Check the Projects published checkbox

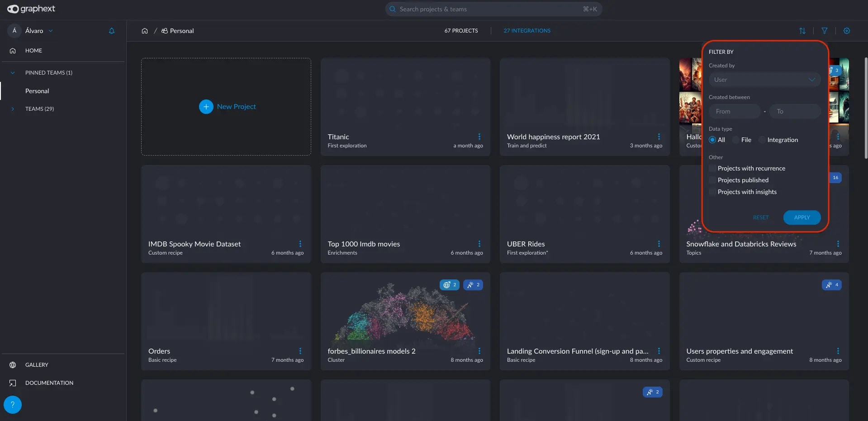click(712, 180)
